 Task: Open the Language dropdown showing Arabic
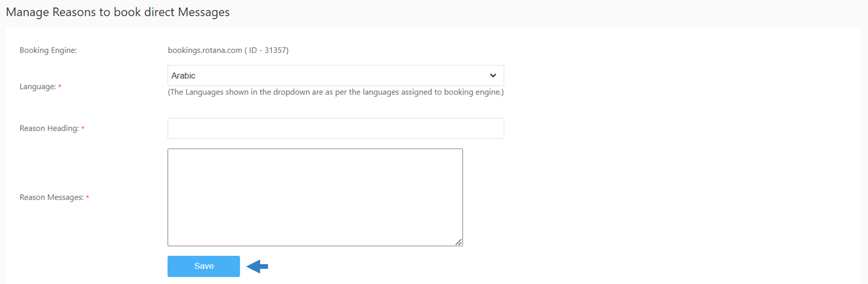point(336,75)
